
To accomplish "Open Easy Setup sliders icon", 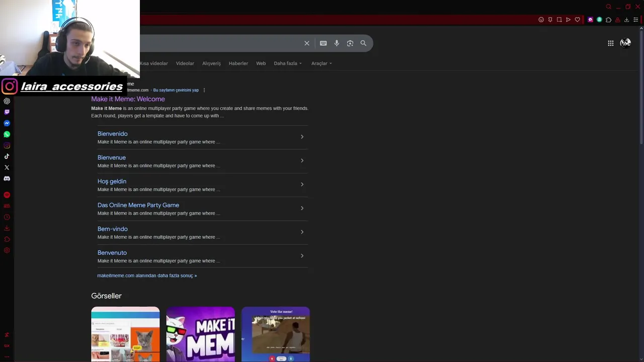I will pos(635,20).
